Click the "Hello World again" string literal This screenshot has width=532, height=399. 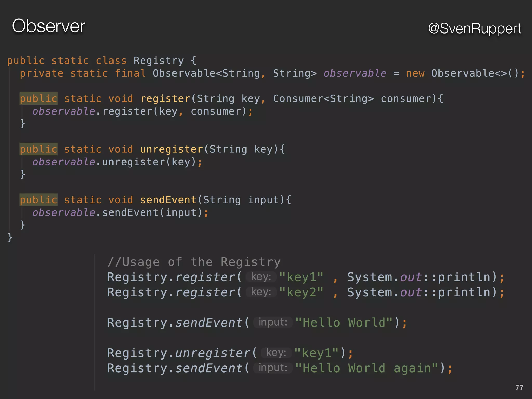[367, 368]
